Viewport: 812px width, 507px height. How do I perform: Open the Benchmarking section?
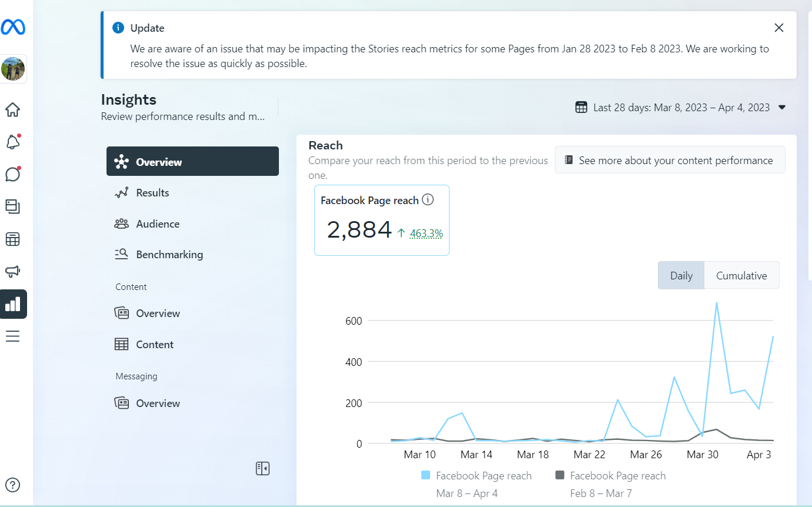[169, 255]
